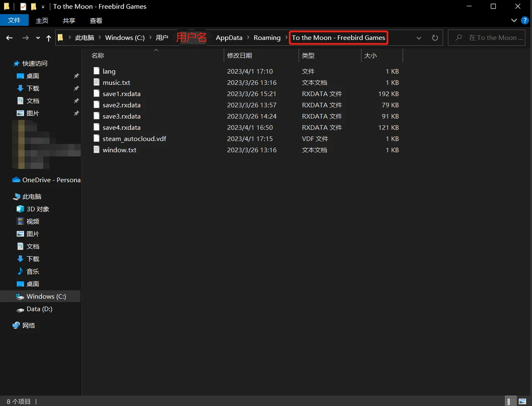The width and height of the screenshot is (532, 406).
Task: Open the 查看 ribbon tab
Action: (96, 21)
